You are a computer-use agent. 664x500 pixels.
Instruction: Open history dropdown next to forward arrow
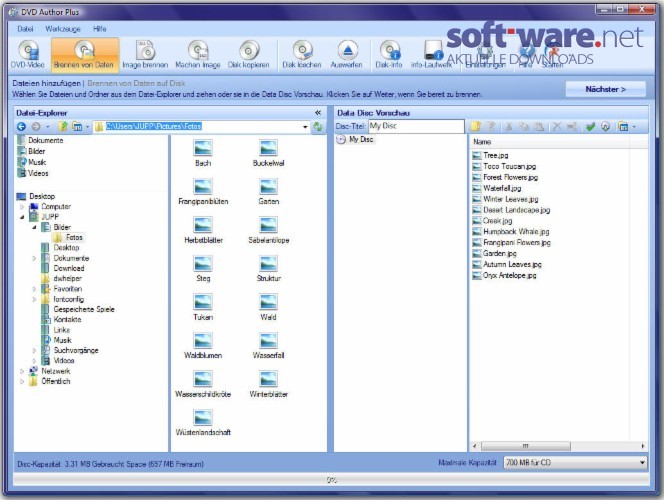48,127
